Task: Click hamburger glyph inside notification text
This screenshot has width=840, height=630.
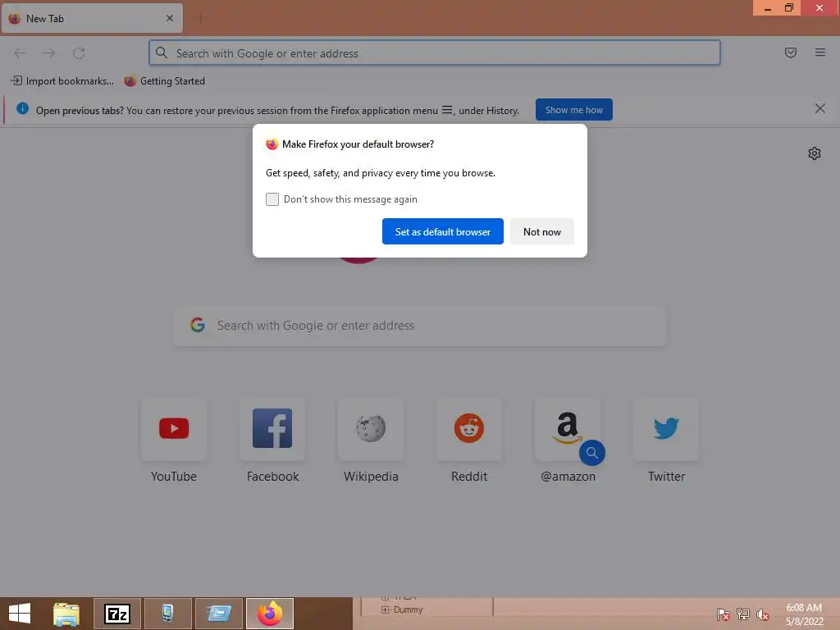Action: click(x=447, y=110)
